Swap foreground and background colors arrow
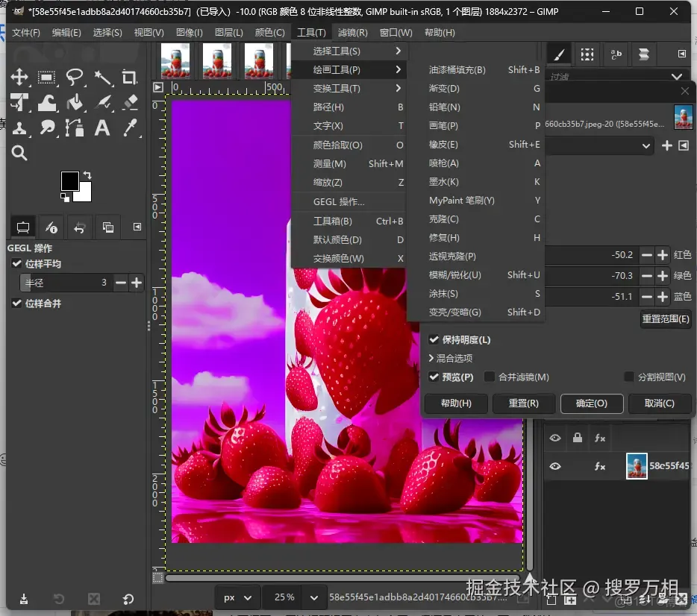The image size is (697, 616). [x=89, y=176]
